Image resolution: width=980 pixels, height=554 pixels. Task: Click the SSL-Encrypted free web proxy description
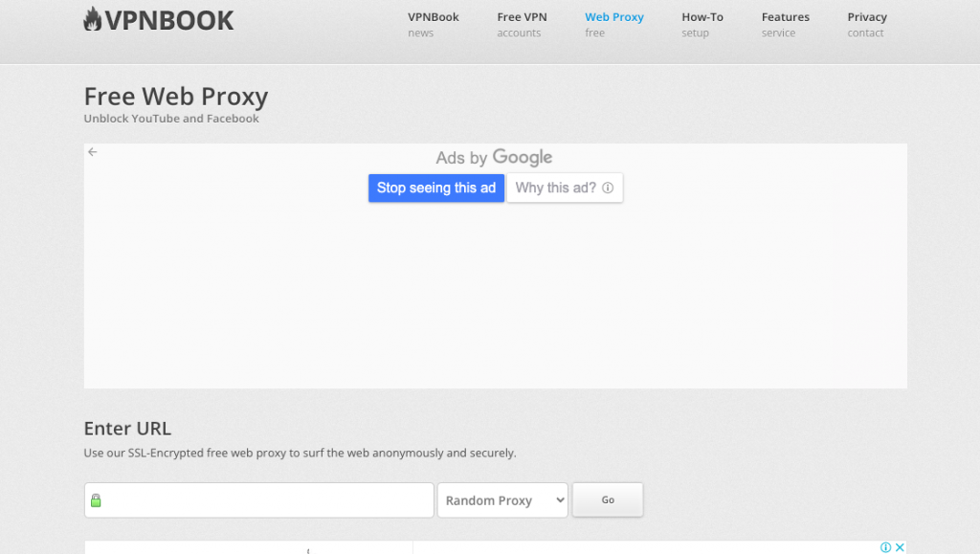click(x=300, y=453)
